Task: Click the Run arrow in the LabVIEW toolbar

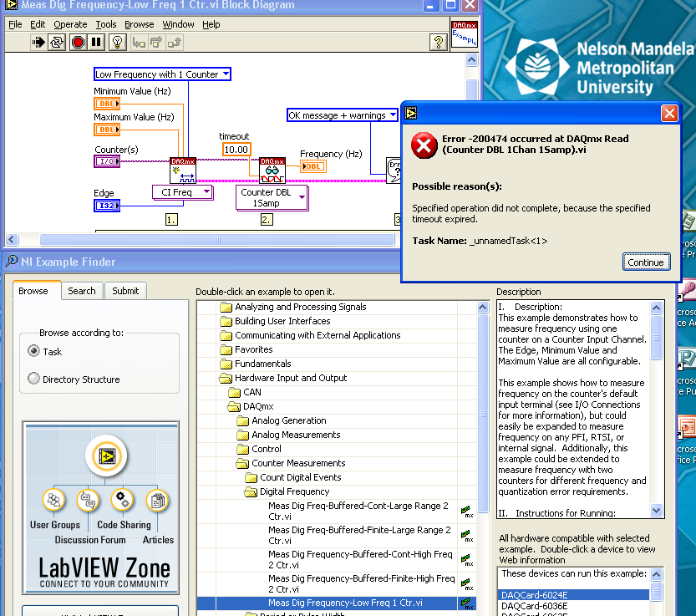Action: pos(38,43)
